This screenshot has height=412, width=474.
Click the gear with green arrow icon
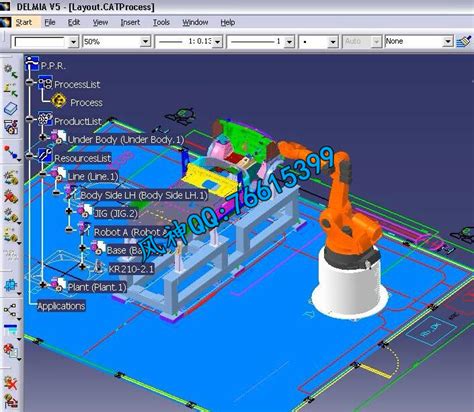point(10,71)
